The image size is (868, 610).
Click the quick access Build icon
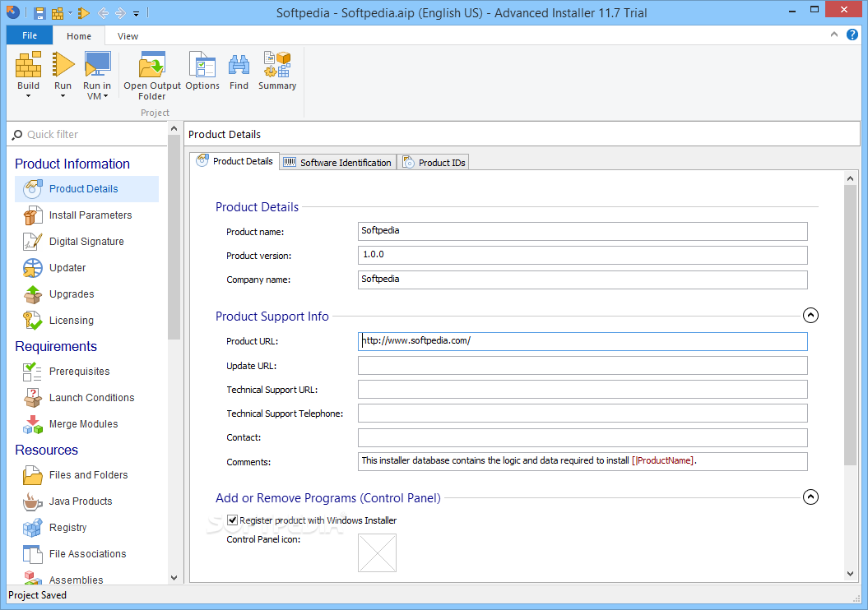point(57,12)
